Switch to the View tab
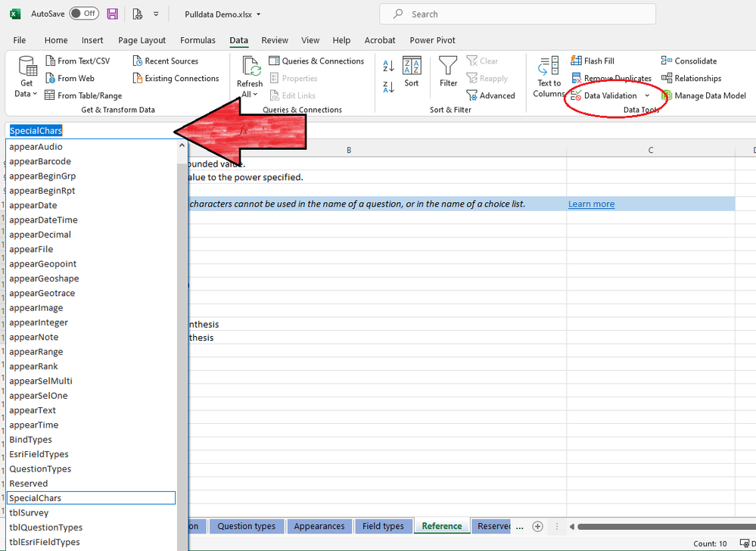Image resolution: width=756 pixels, height=551 pixels. click(x=310, y=40)
